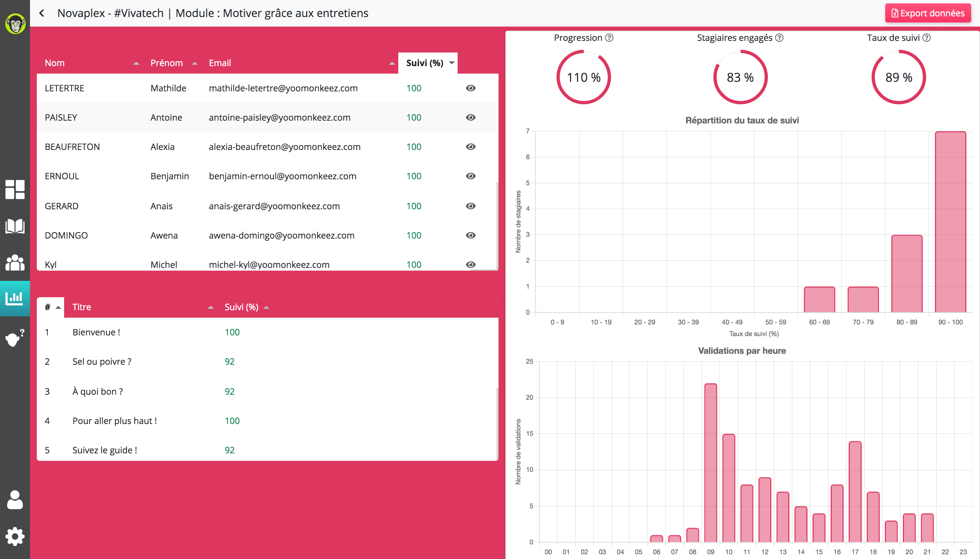This screenshot has height=559, width=980.
Task: Click the Export données button
Action: point(927,13)
